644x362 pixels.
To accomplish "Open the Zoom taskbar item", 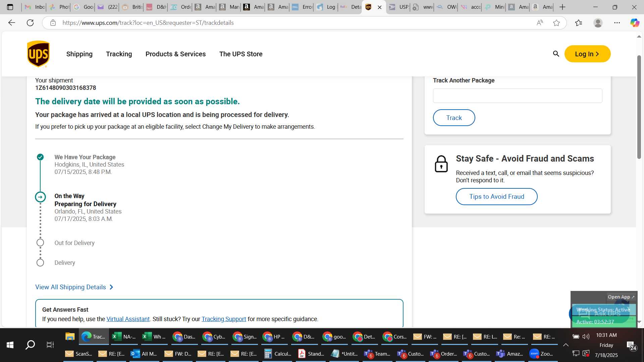I will pos(542,354).
